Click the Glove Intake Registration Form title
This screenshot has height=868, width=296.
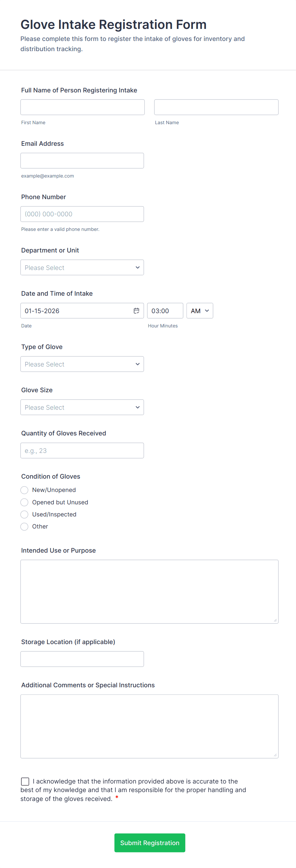113,24
